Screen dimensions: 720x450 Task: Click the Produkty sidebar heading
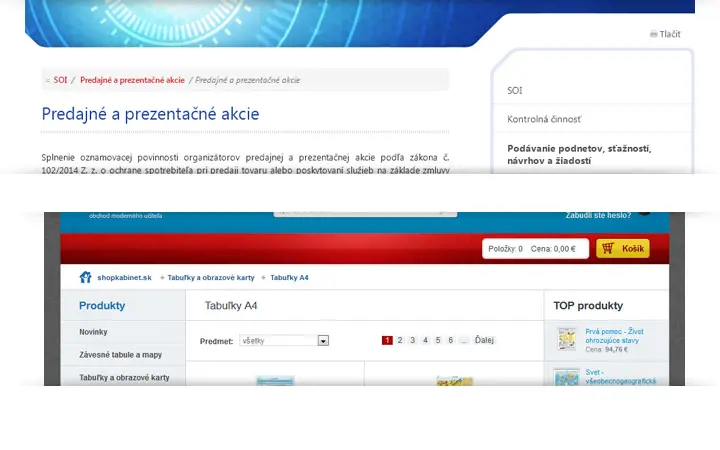[x=102, y=305]
